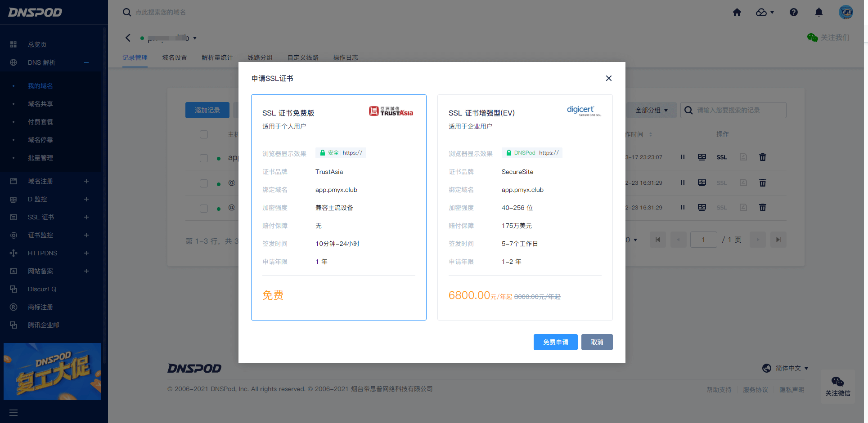
Task: Go to the first page of records
Action: pyautogui.click(x=658, y=240)
